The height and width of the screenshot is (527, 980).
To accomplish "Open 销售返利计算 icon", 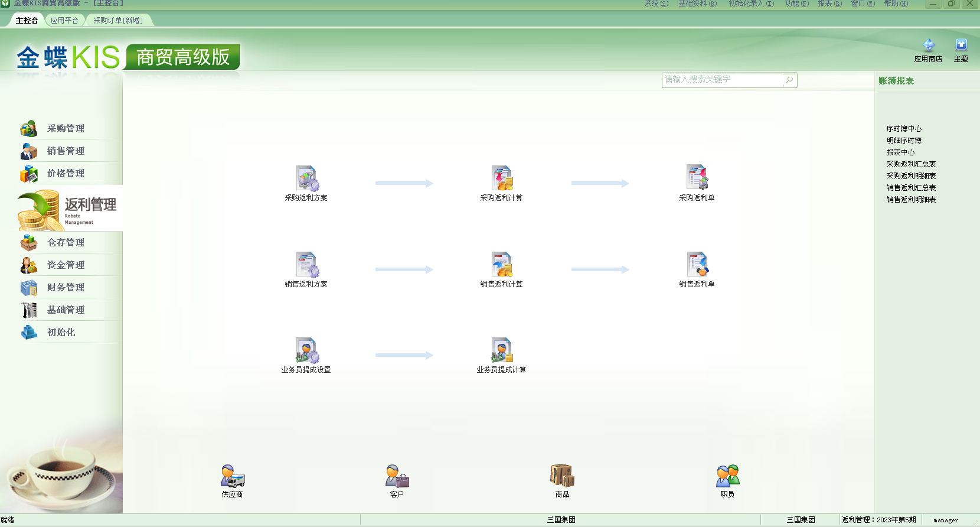I will click(x=502, y=264).
